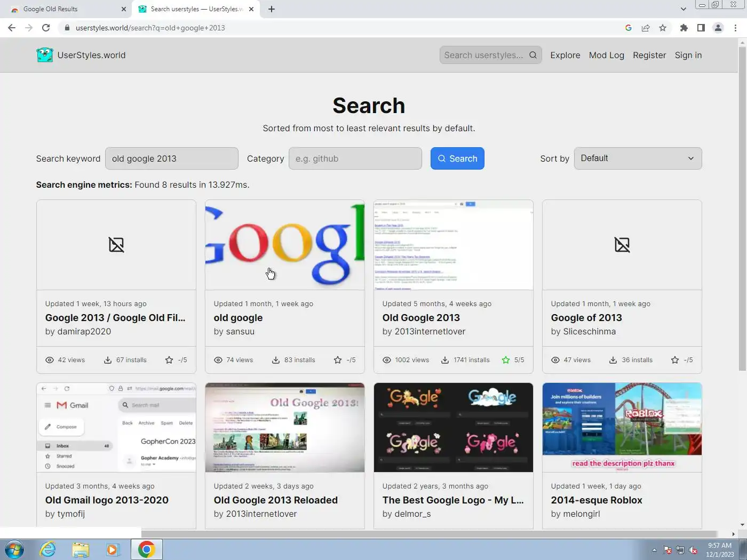The image size is (747, 560).
Task: Click 'by Sliceschinma' author text
Action: (x=583, y=332)
